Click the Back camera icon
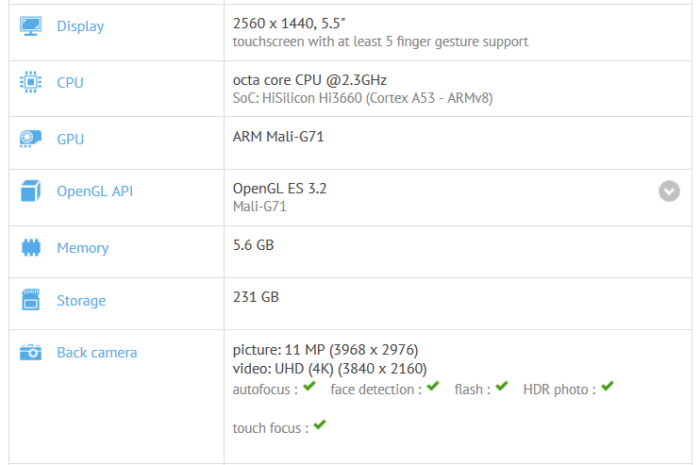Viewport: 700px width, 465px height. point(30,352)
